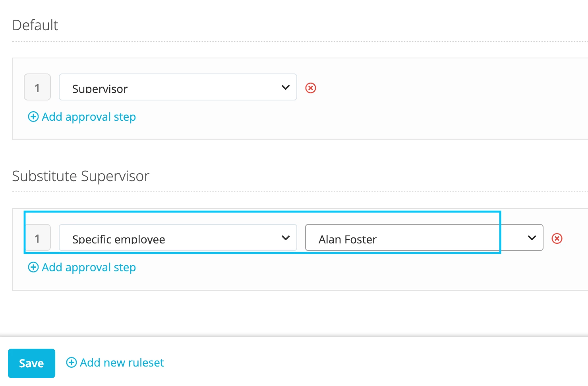Expand the chevron on the Supervisor dropdown

pyautogui.click(x=286, y=87)
